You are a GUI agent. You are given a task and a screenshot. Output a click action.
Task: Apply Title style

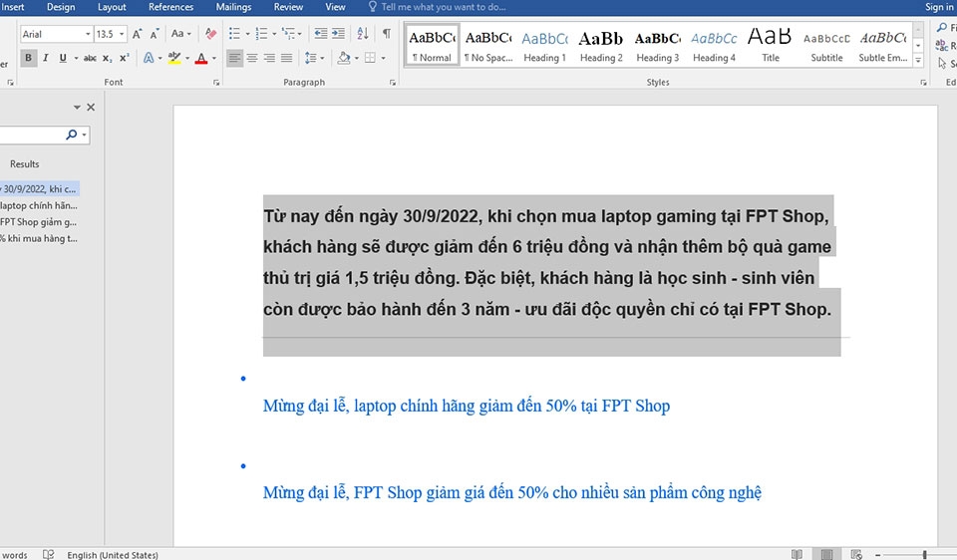point(771,45)
